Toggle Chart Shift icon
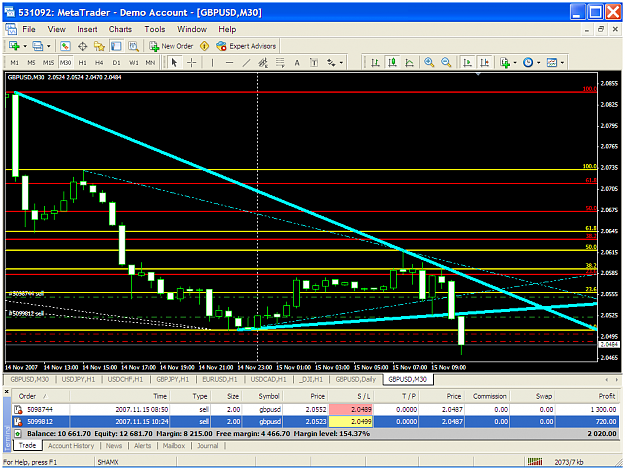This screenshot has height=470, width=625. click(x=484, y=63)
